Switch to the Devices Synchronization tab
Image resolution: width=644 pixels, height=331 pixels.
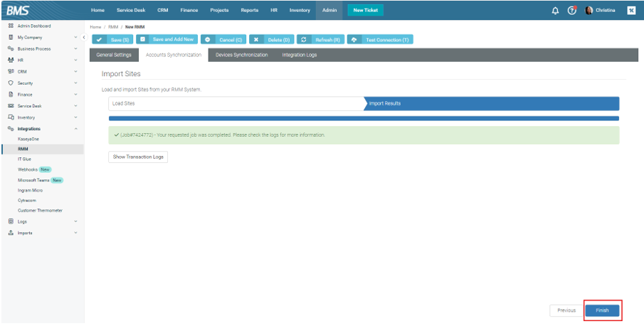tap(241, 55)
